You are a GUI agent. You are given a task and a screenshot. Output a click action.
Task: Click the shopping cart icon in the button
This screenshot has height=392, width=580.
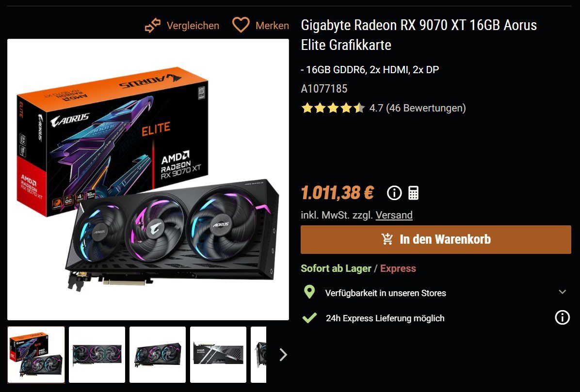pyautogui.click(x=387, y=239)
